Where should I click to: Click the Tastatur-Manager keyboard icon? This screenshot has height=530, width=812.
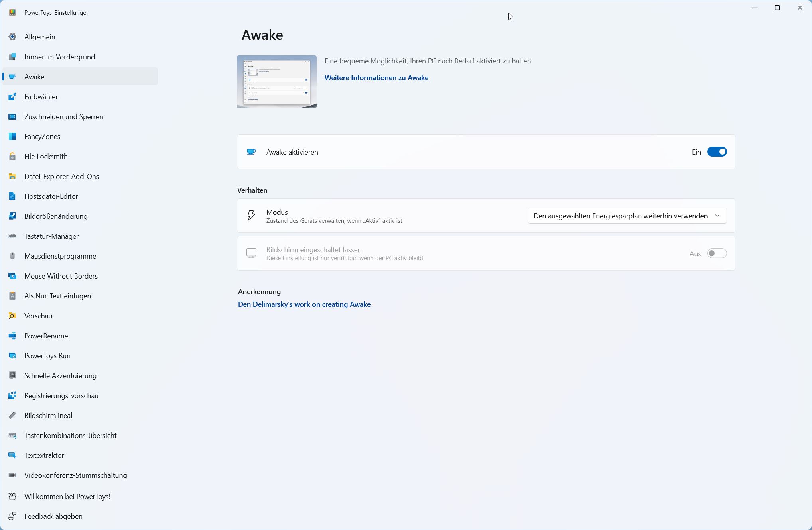tap(12, 236)
